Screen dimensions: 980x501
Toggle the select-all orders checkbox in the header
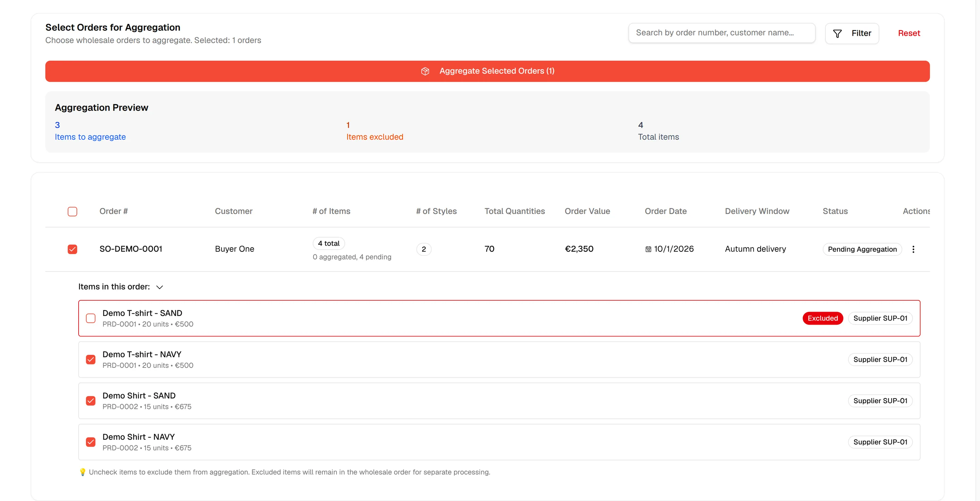[x=72, y=211]
